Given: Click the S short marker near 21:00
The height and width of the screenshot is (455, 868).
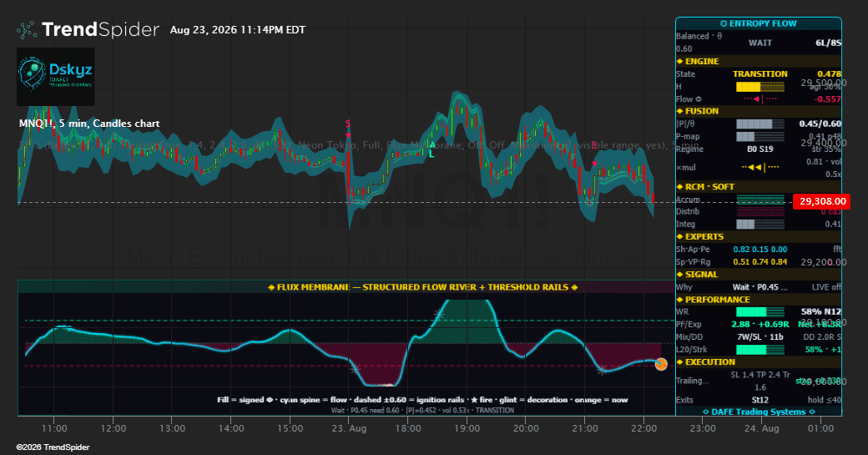Looking at the screenshot, I should point(594,154).
